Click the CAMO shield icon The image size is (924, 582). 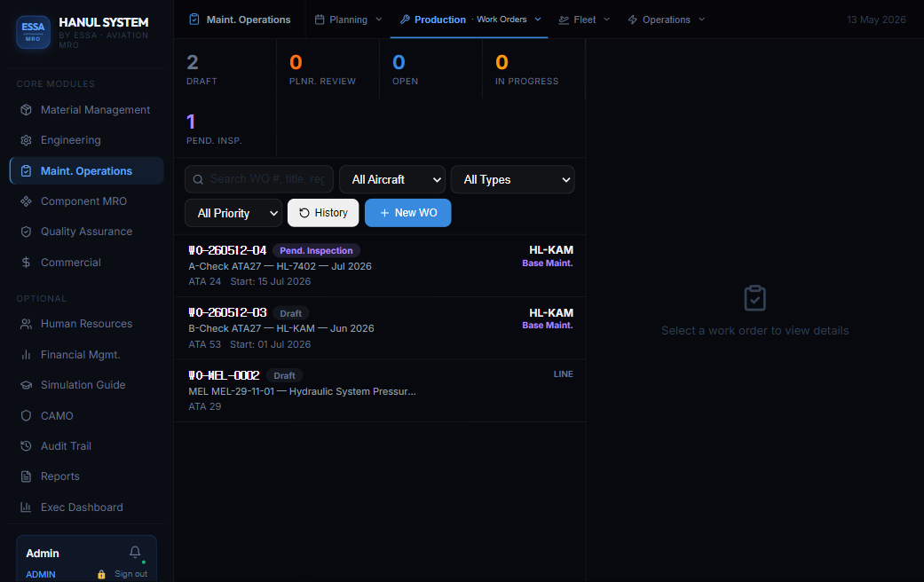pos(26,416)
